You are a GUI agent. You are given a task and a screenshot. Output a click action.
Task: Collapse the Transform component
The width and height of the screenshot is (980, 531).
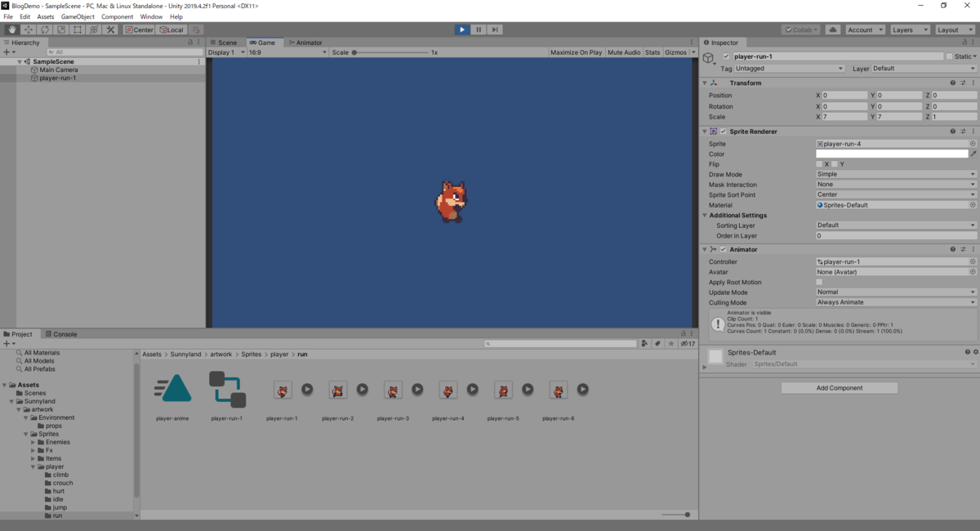click(705, 83)
